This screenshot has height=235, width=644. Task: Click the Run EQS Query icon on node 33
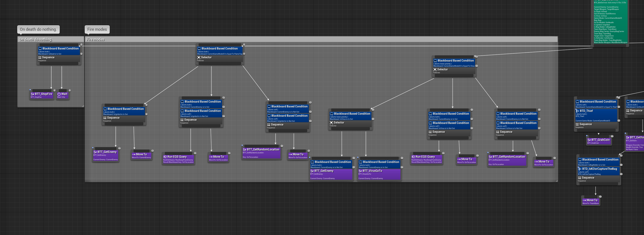click(x=413, y=157)
